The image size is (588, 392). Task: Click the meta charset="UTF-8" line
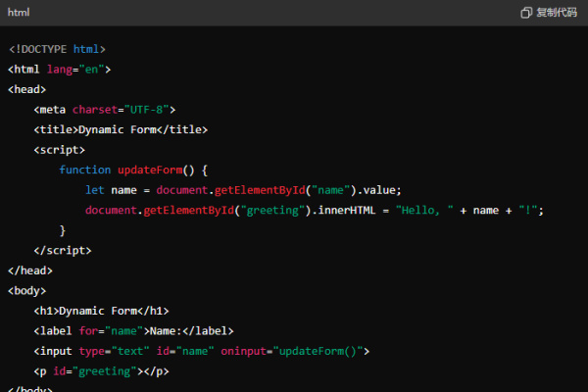click(x=104, y=110)
